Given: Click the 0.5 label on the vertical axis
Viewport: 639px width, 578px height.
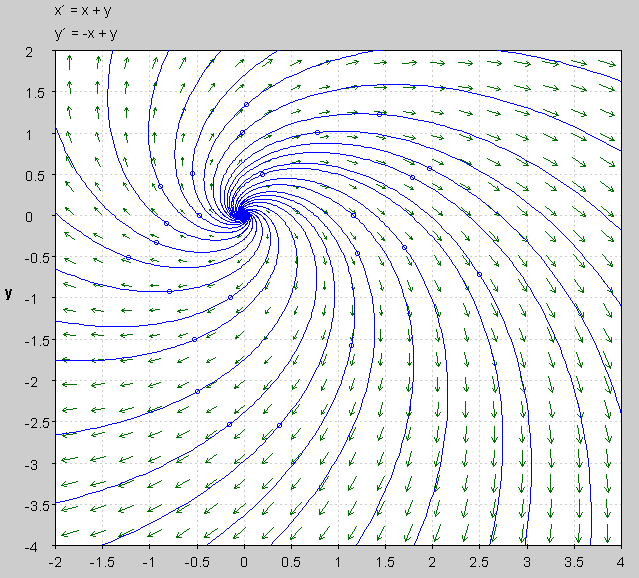Looking at the screenshot, I should [x=35, y=176].
